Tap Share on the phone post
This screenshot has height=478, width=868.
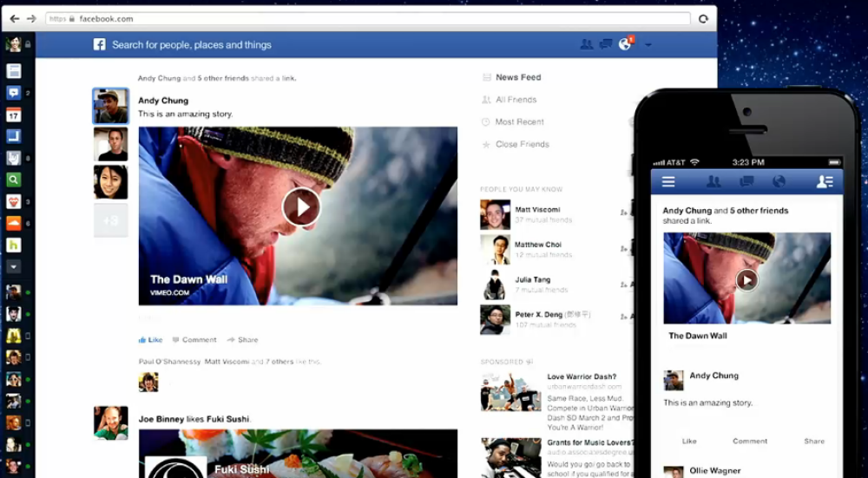814,441
